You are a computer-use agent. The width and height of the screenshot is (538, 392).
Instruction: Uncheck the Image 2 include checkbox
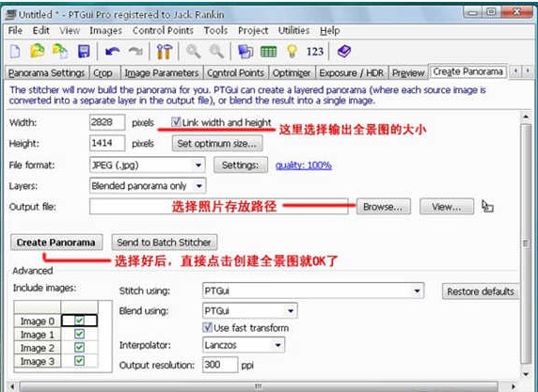pos(79,348)
